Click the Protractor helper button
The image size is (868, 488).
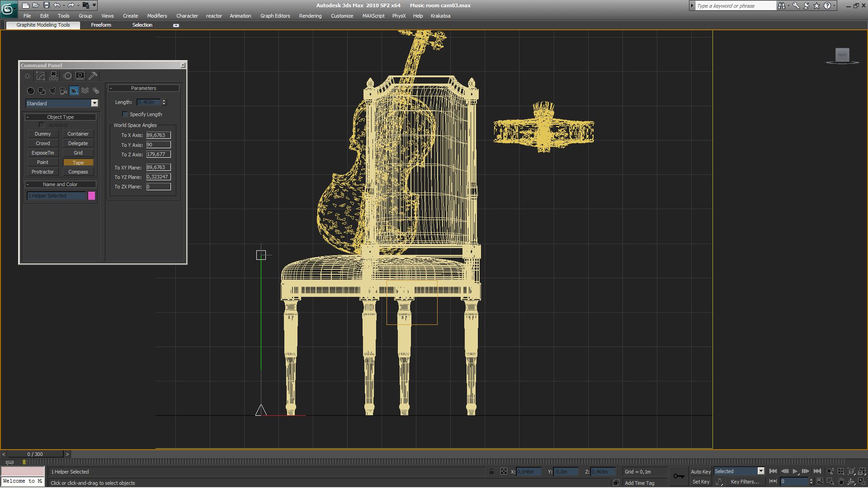[x=42, y=172]
